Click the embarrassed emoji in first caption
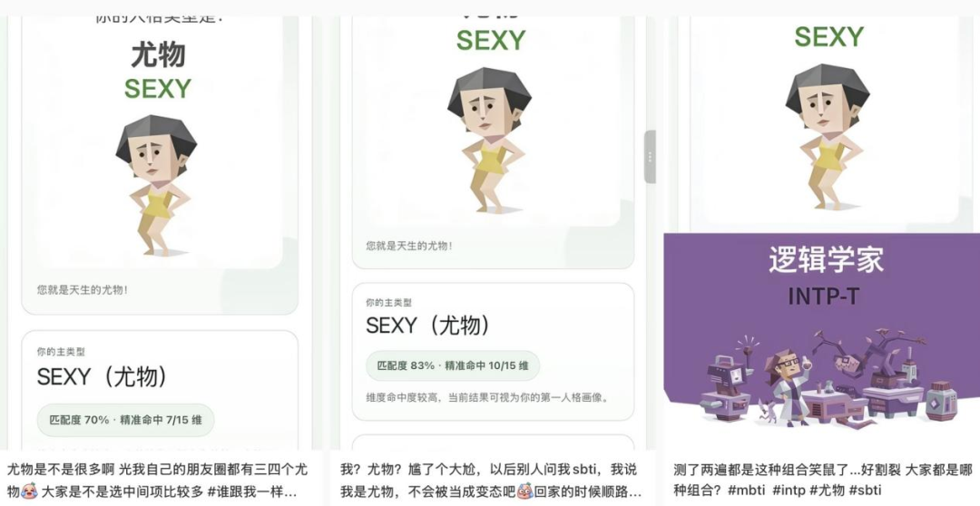Image resolution: width=980 pixels, height=506 pixels. coord(29,491)
